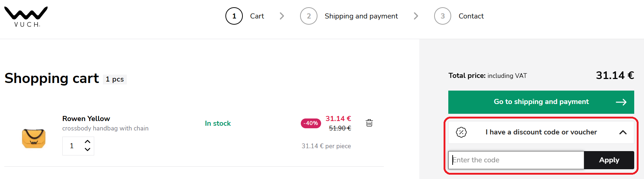
Task: Select the Cart step label
Action: click(257, 16)
